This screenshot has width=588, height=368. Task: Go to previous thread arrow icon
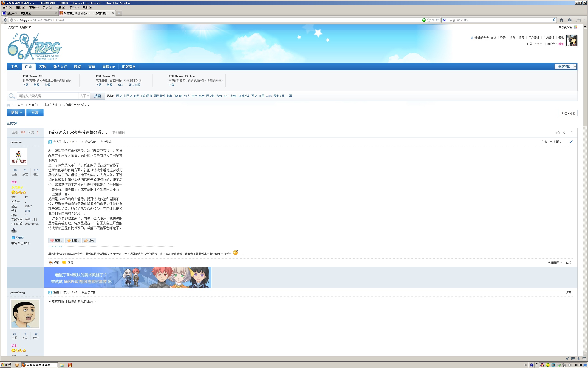pos(564,132)
